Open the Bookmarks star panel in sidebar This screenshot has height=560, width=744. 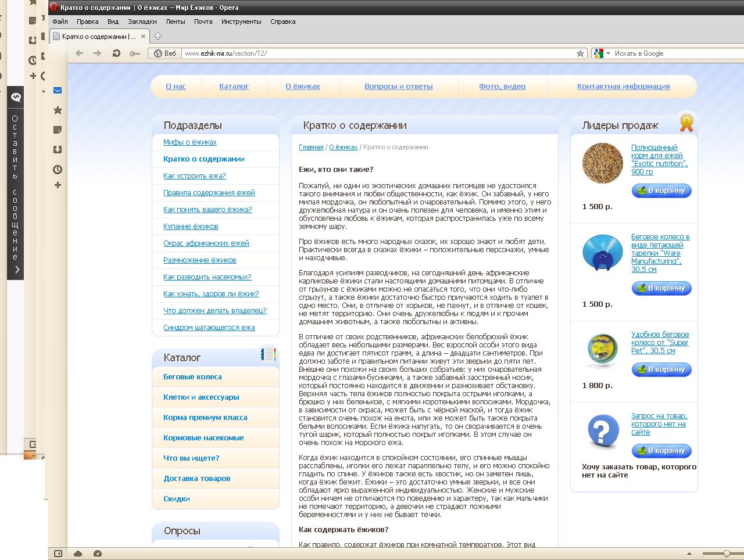58,110
